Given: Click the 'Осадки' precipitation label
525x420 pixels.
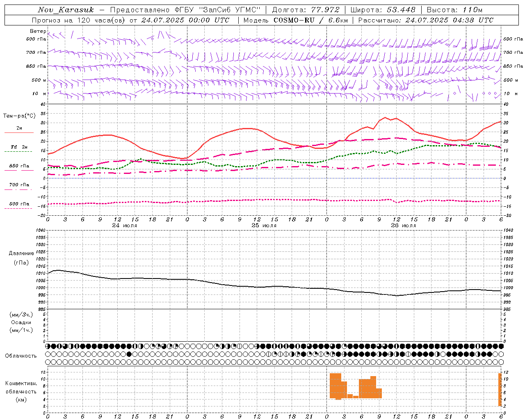Looking at the screenshot, I should (21, 322).
